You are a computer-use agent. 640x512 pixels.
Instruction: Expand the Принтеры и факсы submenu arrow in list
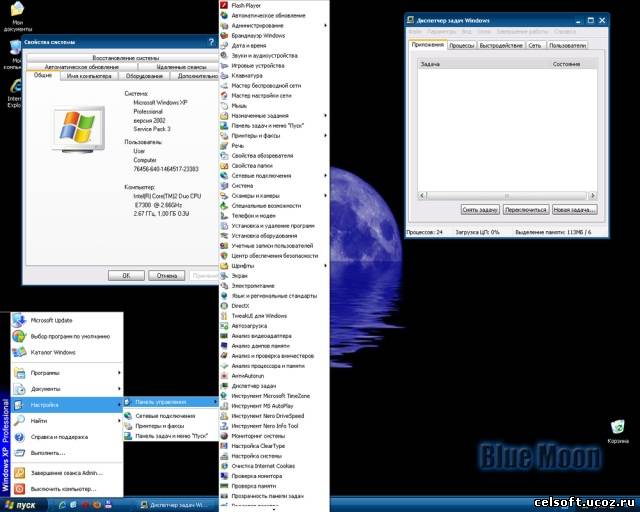[x=325, y=136]
